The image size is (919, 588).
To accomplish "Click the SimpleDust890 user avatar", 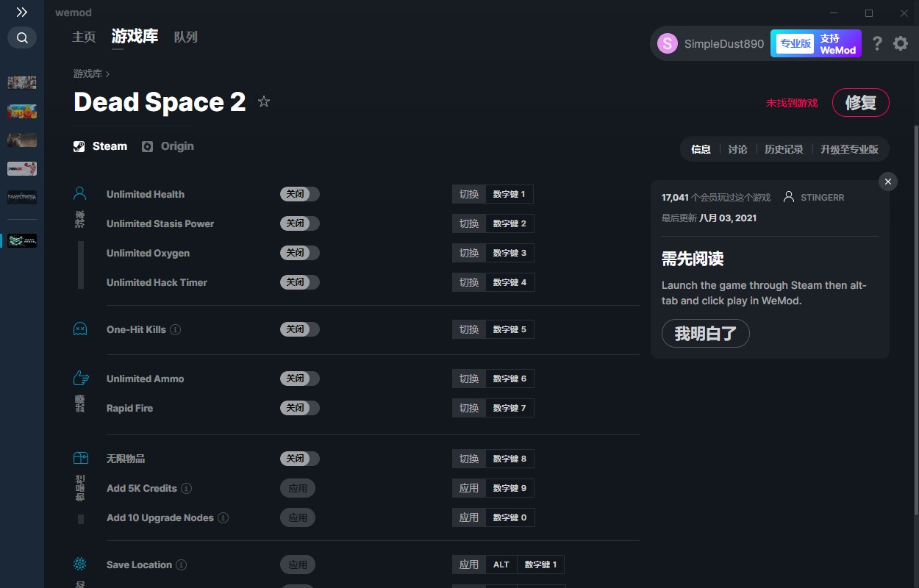I will 667,43.
